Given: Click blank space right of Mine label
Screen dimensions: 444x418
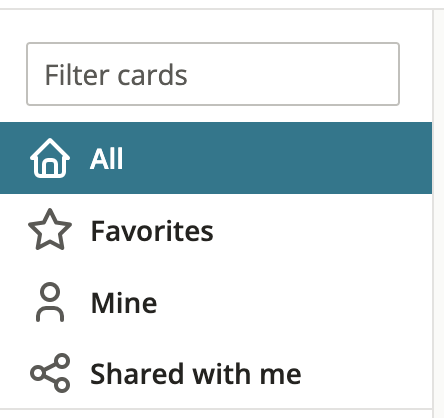Looking at the screenshot, I should (293, 303).
